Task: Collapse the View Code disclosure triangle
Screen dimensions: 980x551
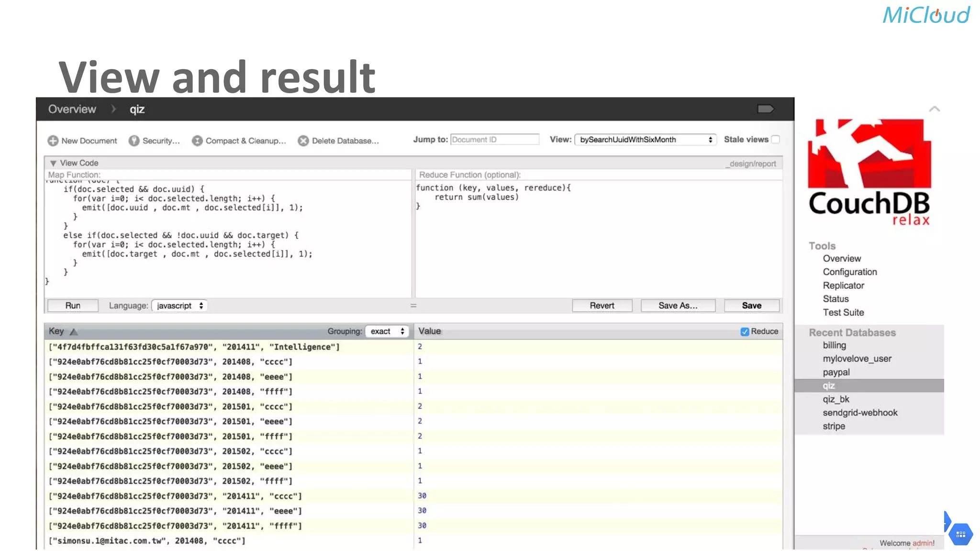Action: click(x=53, y=163)
